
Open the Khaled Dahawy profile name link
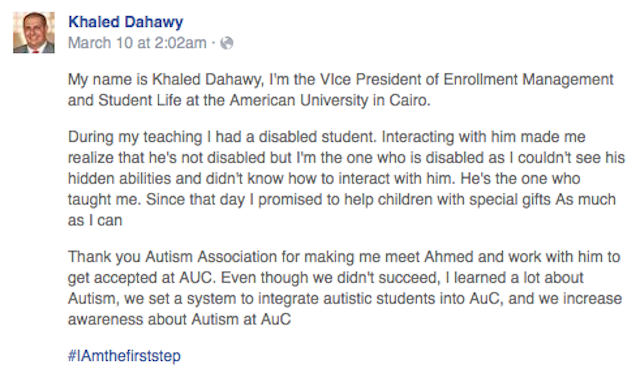(126, 22)
